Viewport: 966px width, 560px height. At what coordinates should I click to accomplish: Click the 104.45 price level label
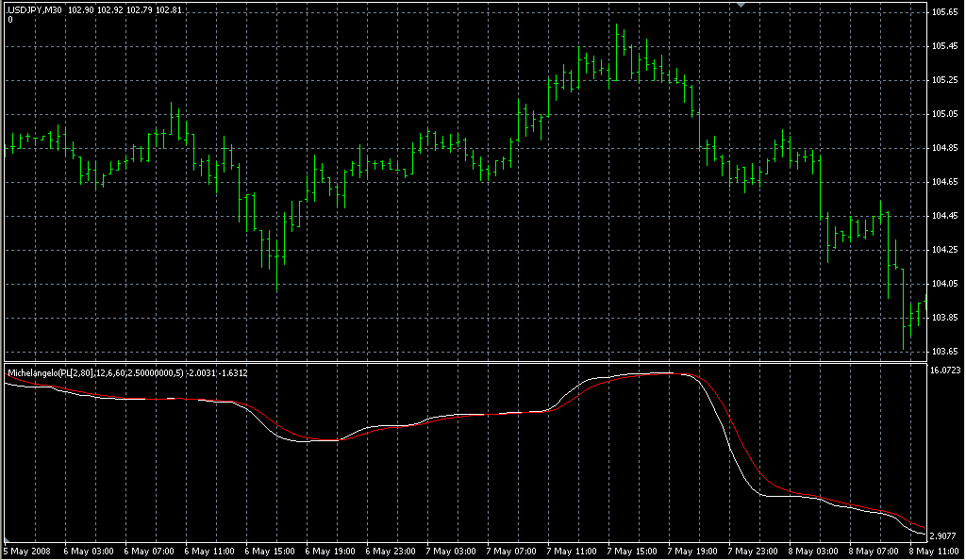click(943, 216)
